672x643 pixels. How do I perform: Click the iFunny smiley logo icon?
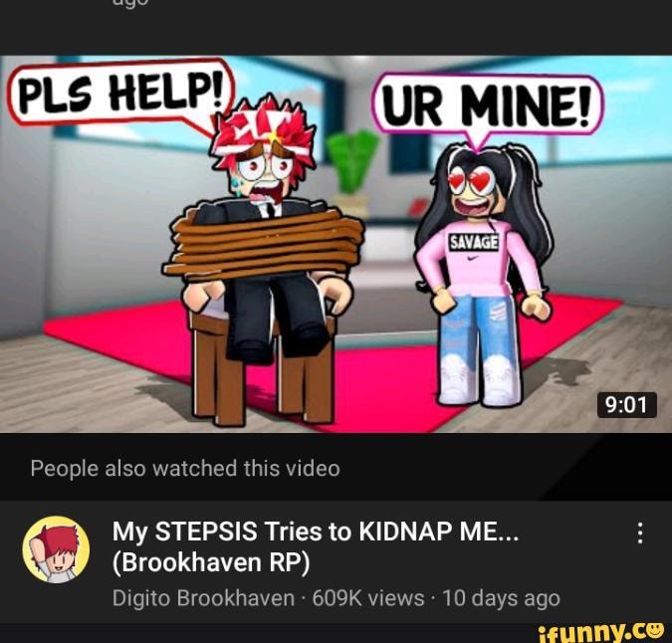tap(655, 629)
